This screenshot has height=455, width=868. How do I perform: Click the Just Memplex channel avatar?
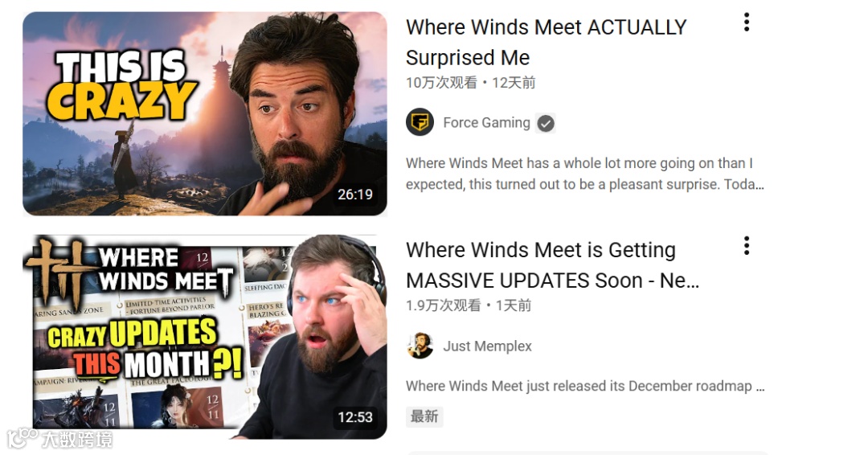tap(420, 346)
